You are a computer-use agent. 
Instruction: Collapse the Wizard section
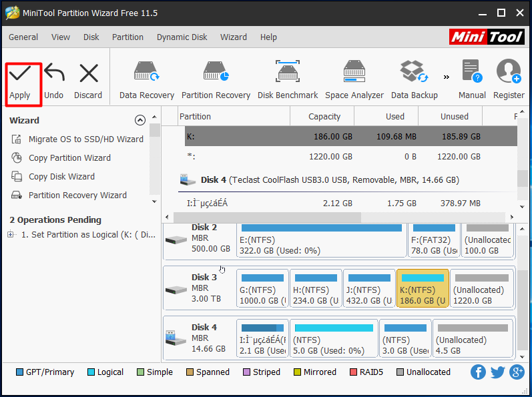coord(140,120)
